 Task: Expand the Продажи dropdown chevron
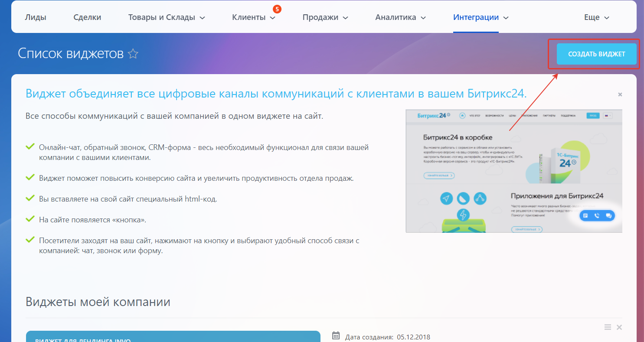pos(345,18)
